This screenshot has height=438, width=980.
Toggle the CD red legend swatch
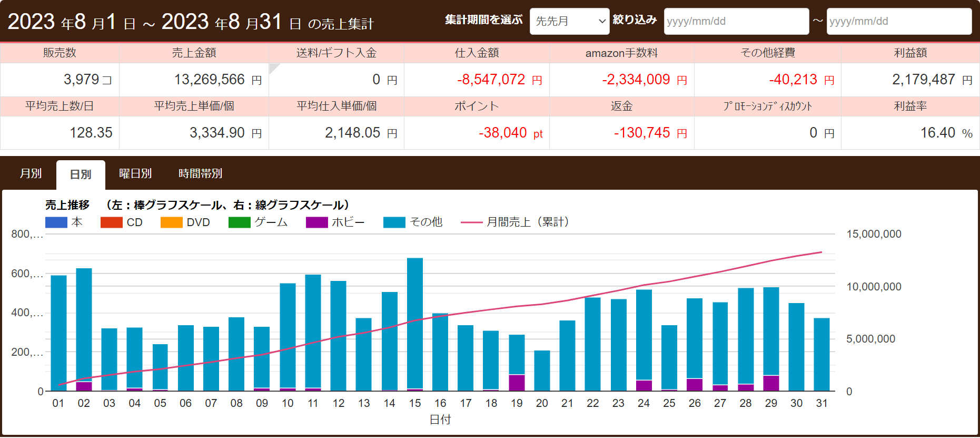[x=111, y=222]
